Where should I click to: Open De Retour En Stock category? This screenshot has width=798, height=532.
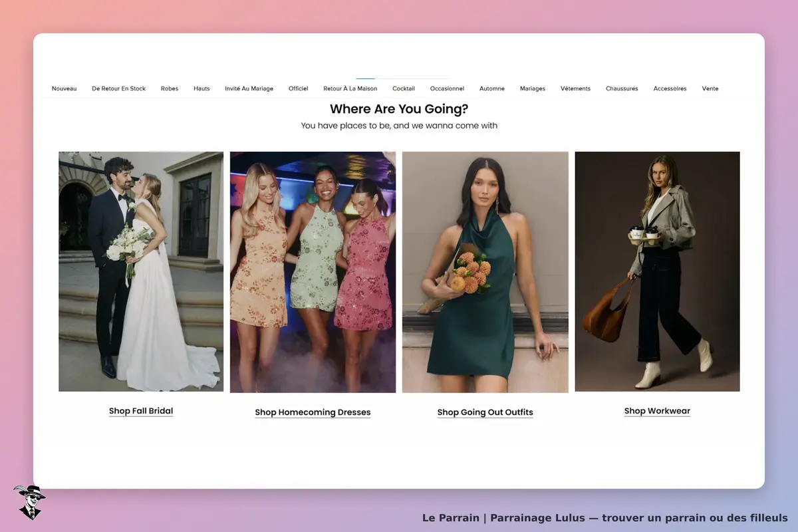pos(118,88)
